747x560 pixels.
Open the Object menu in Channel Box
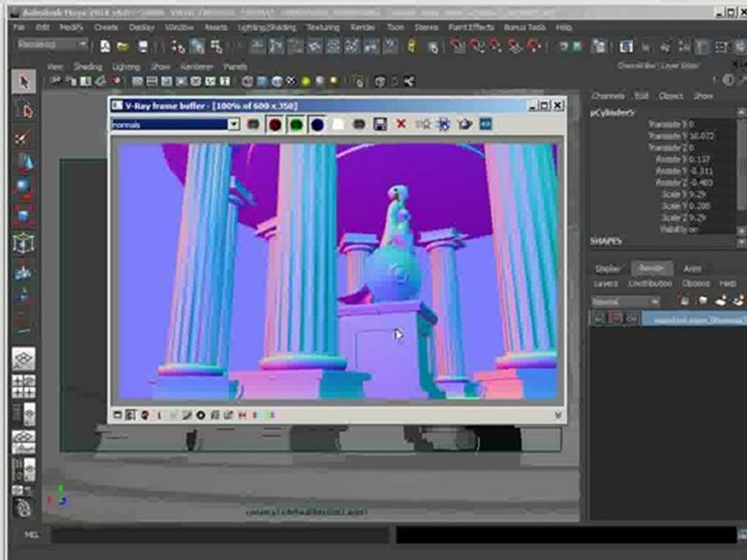[x=671, y=96]
